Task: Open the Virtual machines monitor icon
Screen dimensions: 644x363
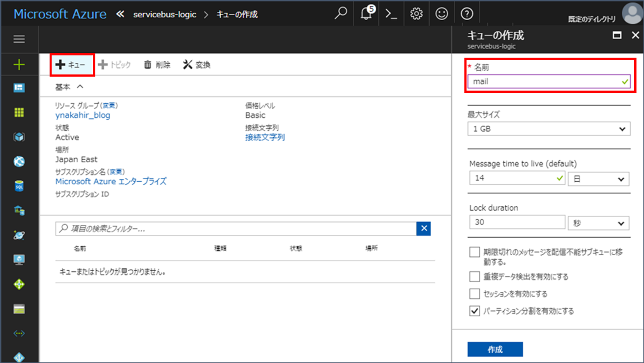Action: pos(19,260)
